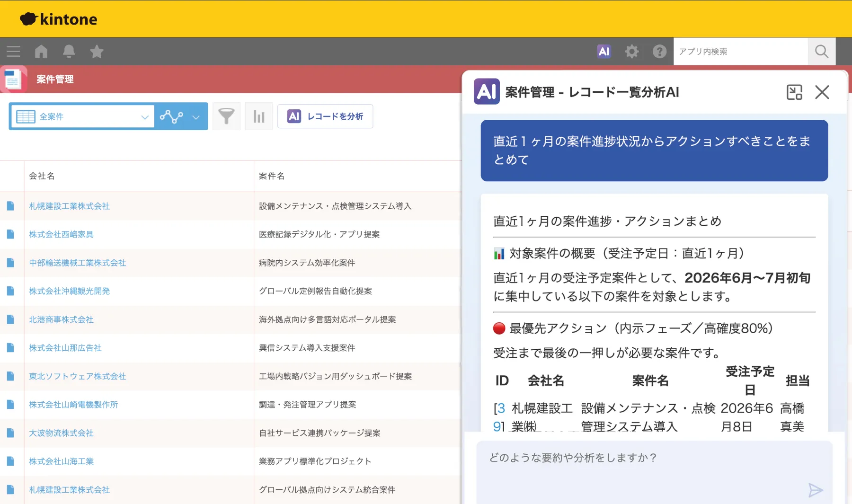Go to the portal home icon
The height and width of the screenshot is (504, 852).
[x=41, y=51]
